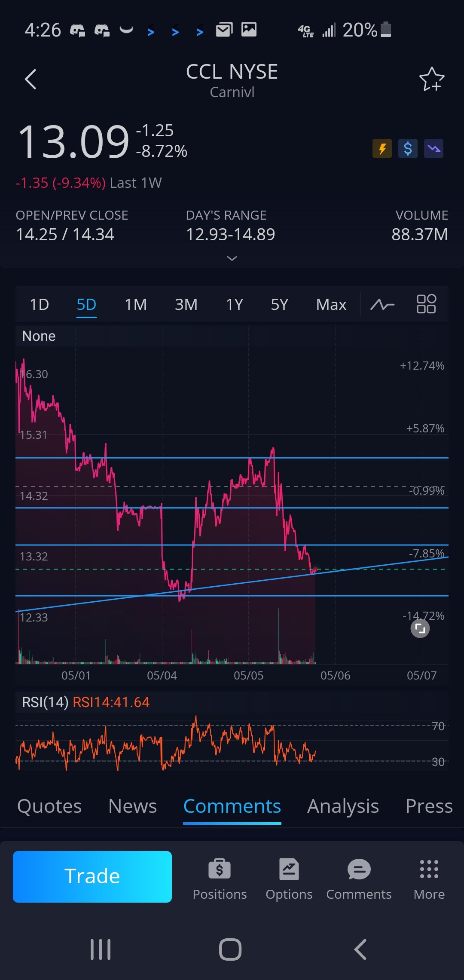464x980 pixels.
Task: Open Positions from bottom bar
Action: pos(220,879)
